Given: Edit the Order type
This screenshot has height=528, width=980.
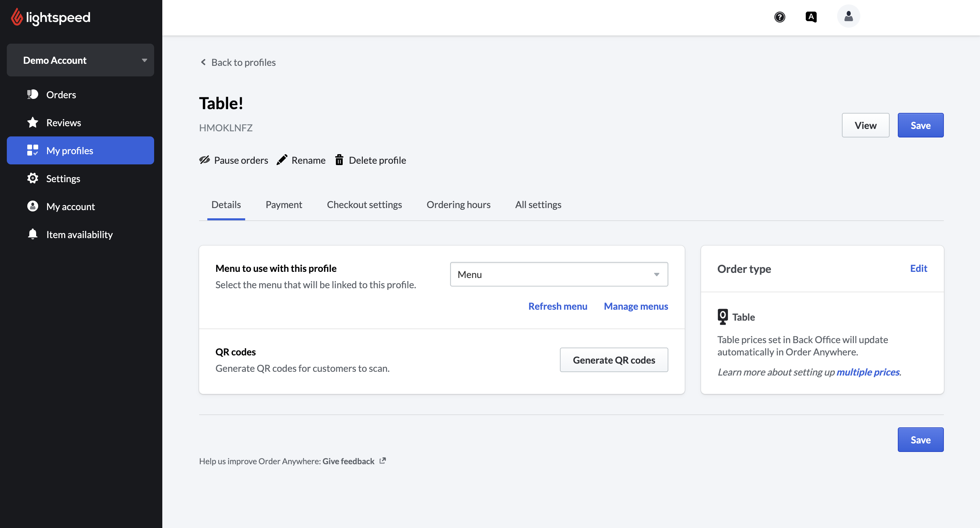Looking at the screenshot, I should coord(918,268).
